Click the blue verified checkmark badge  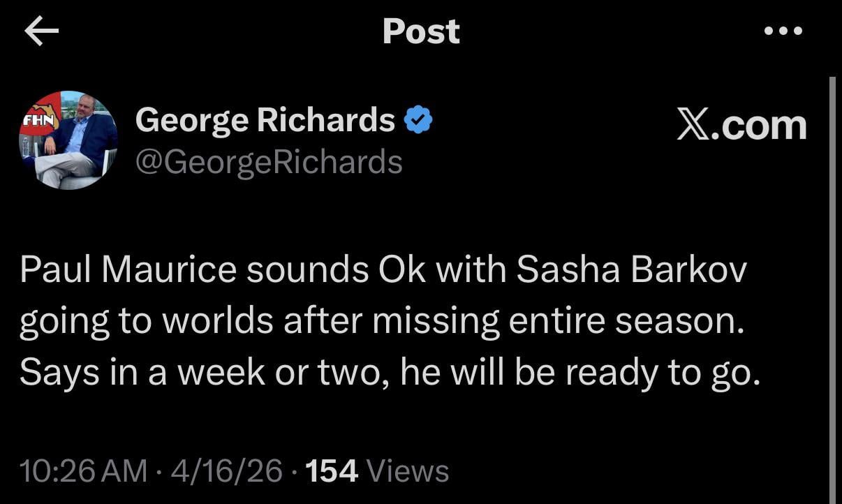click(418, 121)
